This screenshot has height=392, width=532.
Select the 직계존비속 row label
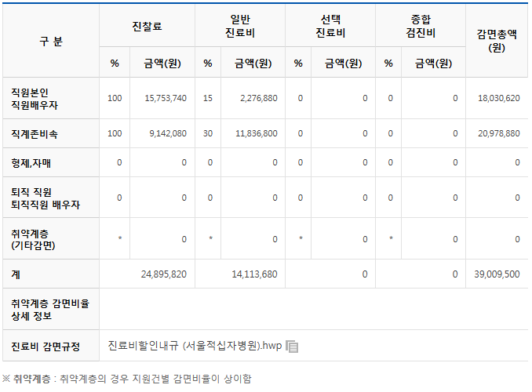click(x=35, y=134)
